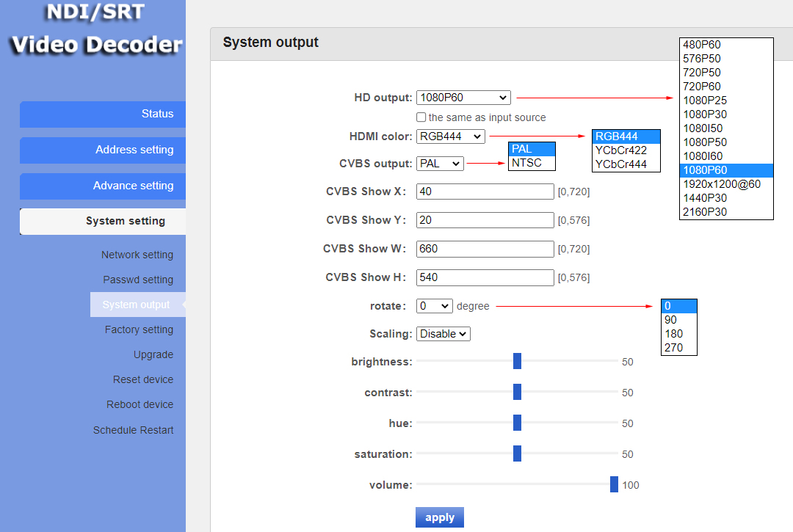The width and height of the screenshot is (793, 532).
Task: Click the volume slider handle
Action: (614, 484)
